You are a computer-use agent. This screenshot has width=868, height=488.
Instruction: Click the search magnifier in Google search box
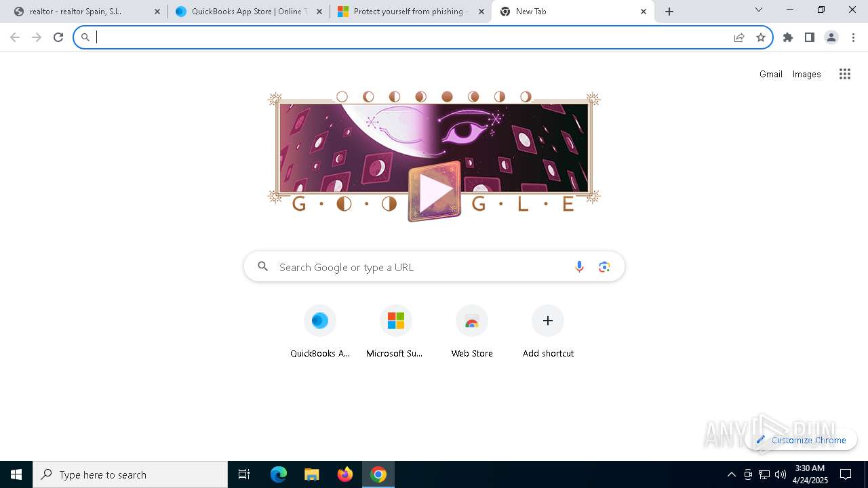[x=263, y=267]
